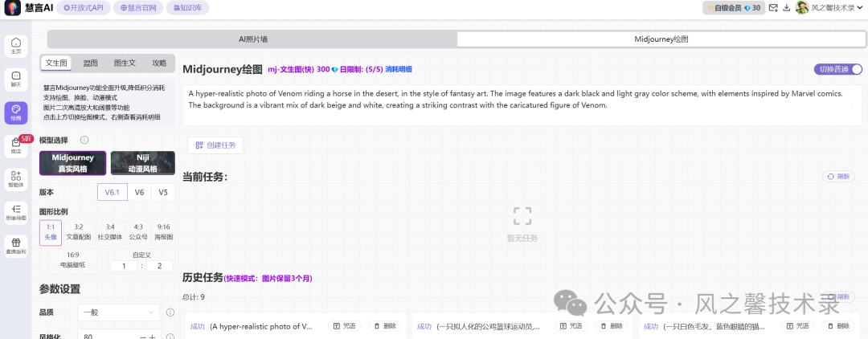Open the 消耗明细 link
Image resolution: width=868 pixels, height=339 pixels.
[399, 70]
